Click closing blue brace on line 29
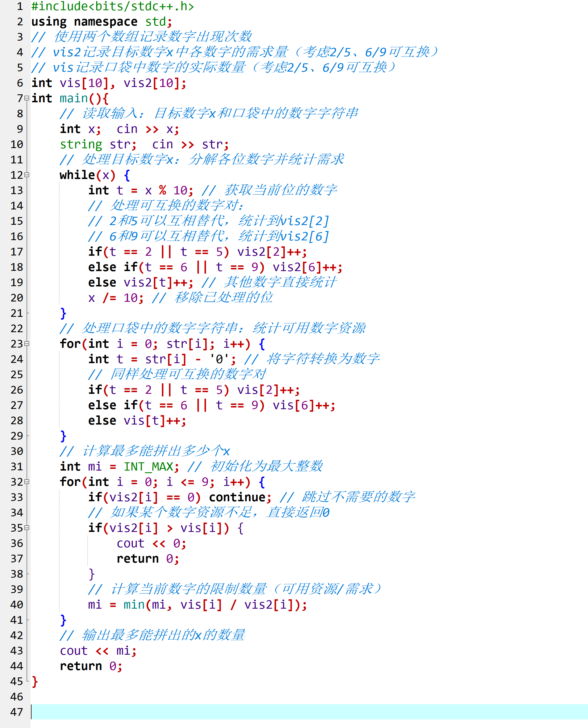Image resolution: width=588 pixels, height=728 pixels. tap(63, 436)
